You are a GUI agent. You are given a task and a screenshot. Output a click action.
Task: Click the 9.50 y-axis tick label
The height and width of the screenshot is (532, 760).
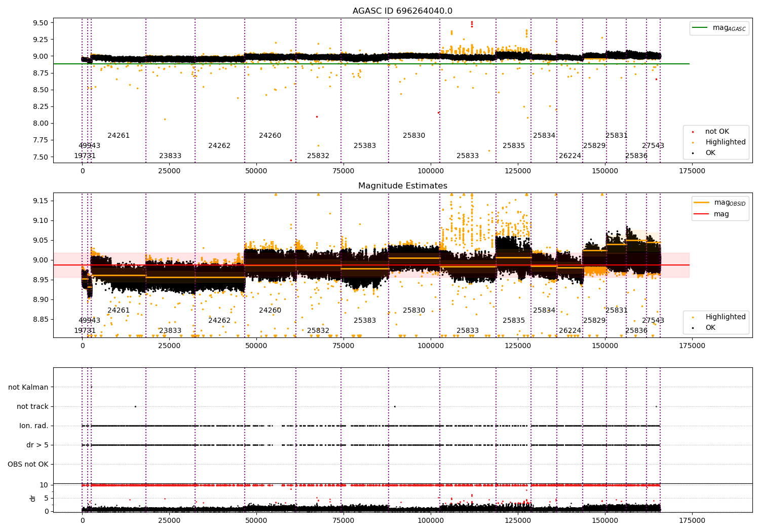click(x=41, y=23)
